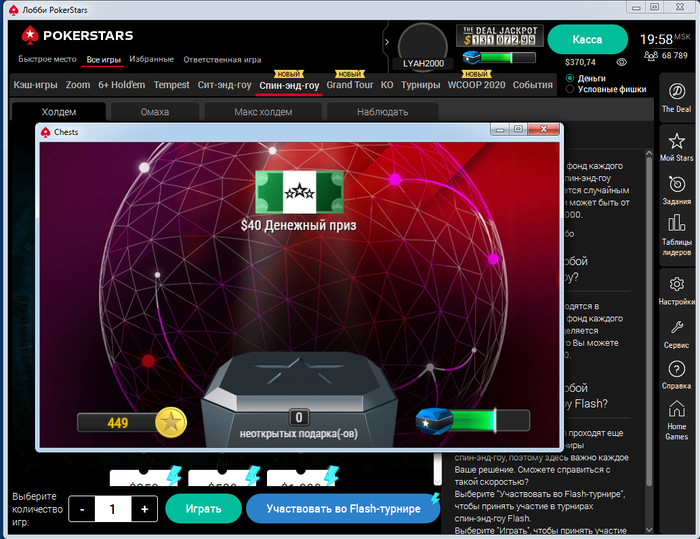
Task: Open the Grand Tour tab
Action: tap(350, 85)
